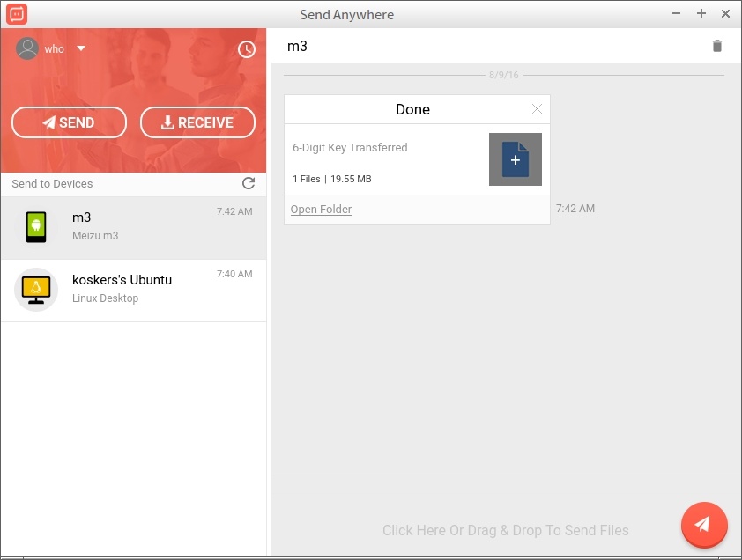Click the red paper plane send button

pos(703,525)
